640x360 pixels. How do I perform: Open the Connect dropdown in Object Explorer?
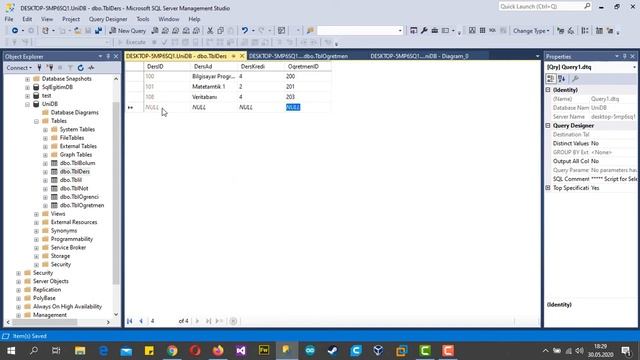tap(19, 68)
